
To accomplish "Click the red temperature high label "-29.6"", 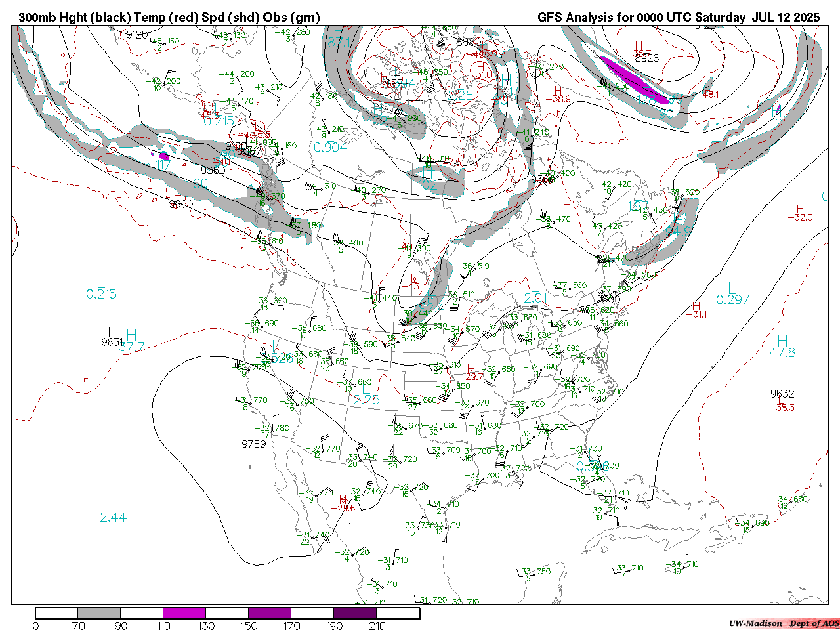I will point(343,508).
